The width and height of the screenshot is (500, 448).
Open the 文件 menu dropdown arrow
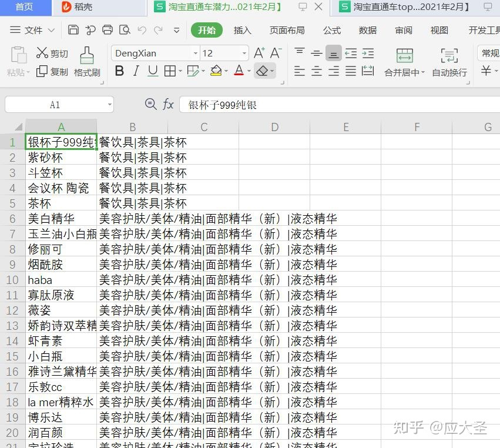click(51, 31)
